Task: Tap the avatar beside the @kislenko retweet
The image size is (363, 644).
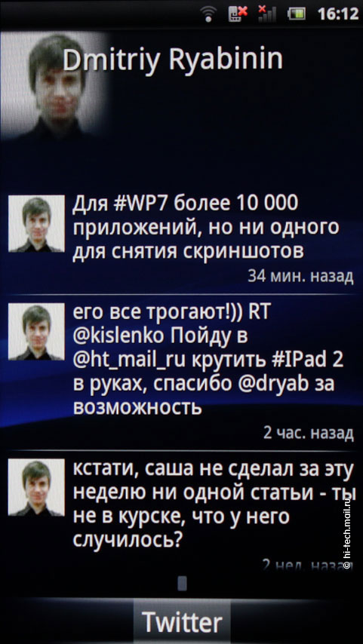Action: pyautogui.click(x=36, y=332)
